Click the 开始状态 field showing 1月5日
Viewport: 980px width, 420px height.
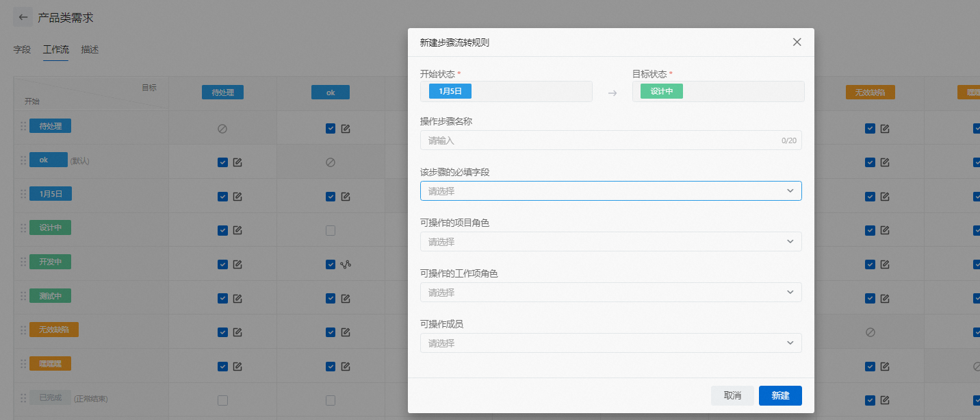506,92
